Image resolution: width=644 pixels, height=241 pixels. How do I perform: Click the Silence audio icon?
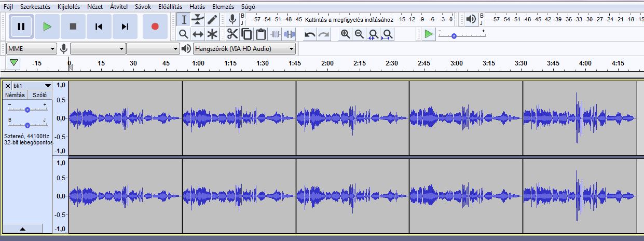pos(289,35)
